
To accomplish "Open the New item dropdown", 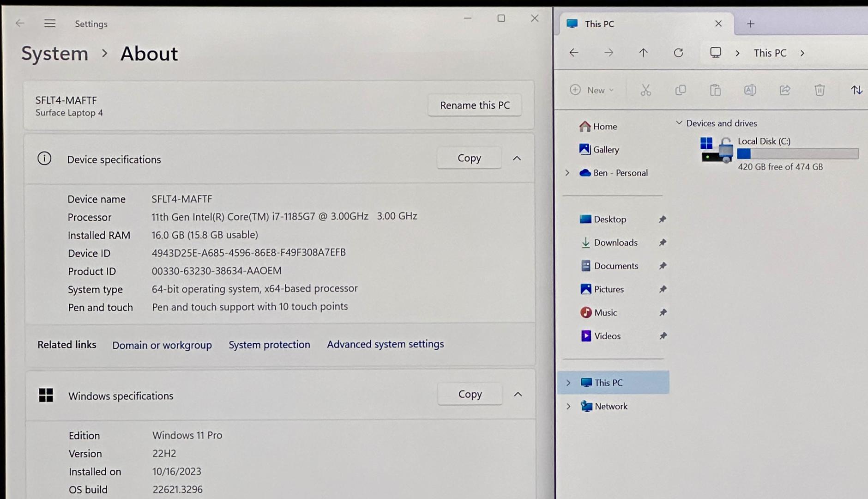I will (x=592, y=90).
